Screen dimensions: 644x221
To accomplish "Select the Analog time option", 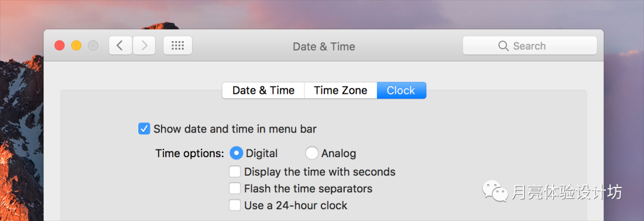I will coord(312,153).
